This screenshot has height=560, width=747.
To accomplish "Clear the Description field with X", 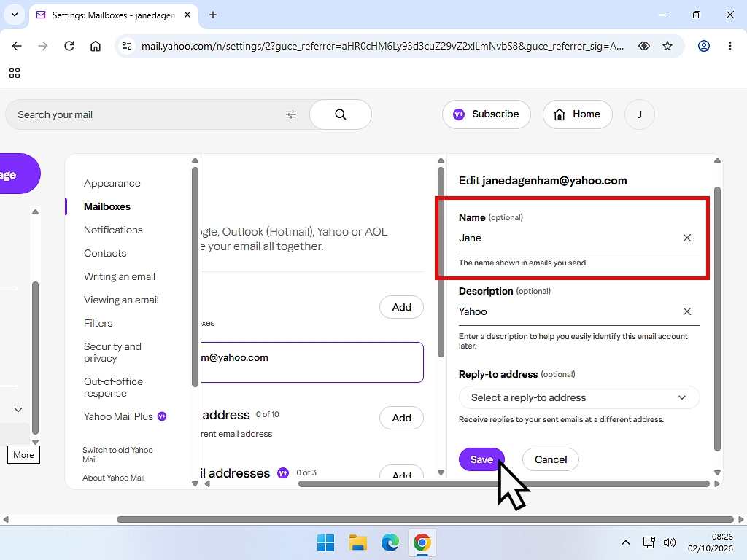I will (x=687, y=311).
